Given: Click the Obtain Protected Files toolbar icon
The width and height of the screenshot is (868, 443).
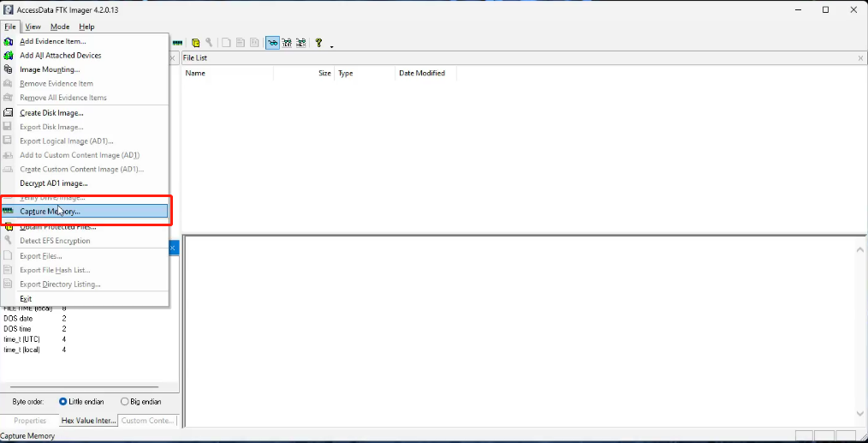Looking at the screenshot, I should (x=195, y=43).
